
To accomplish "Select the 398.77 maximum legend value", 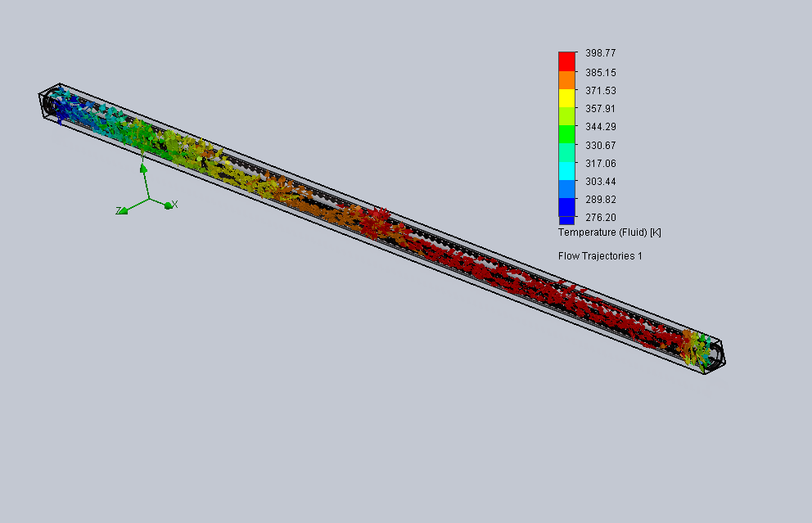I will [601, 53].
